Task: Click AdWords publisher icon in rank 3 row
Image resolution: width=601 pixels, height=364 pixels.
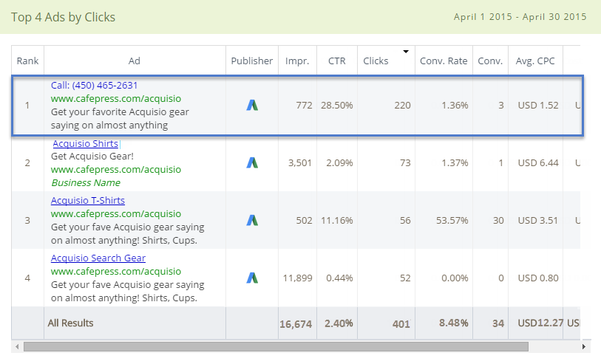Action: tap(252, 220)
